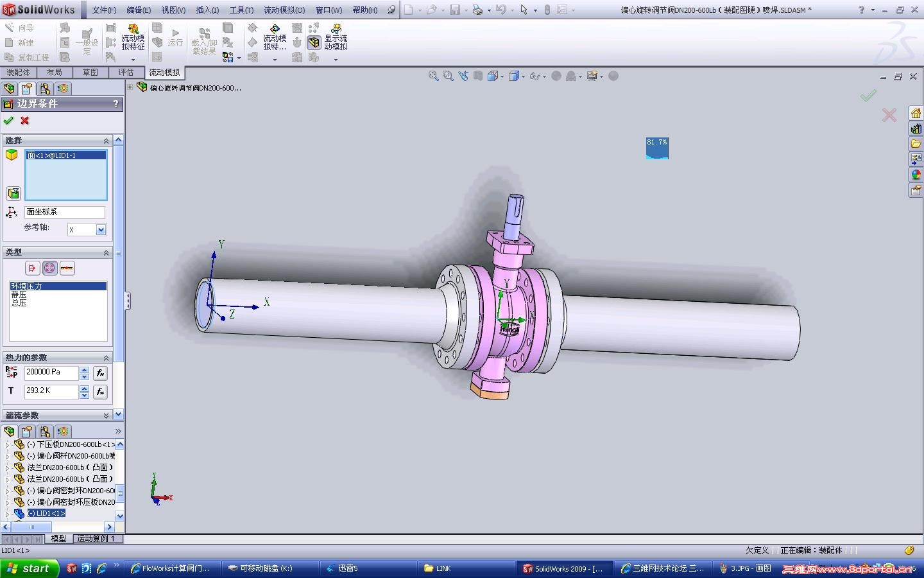Viewport: 924px width, 578px height.
Task: Click the temperature value field 293.2 K
Action: 51,390
